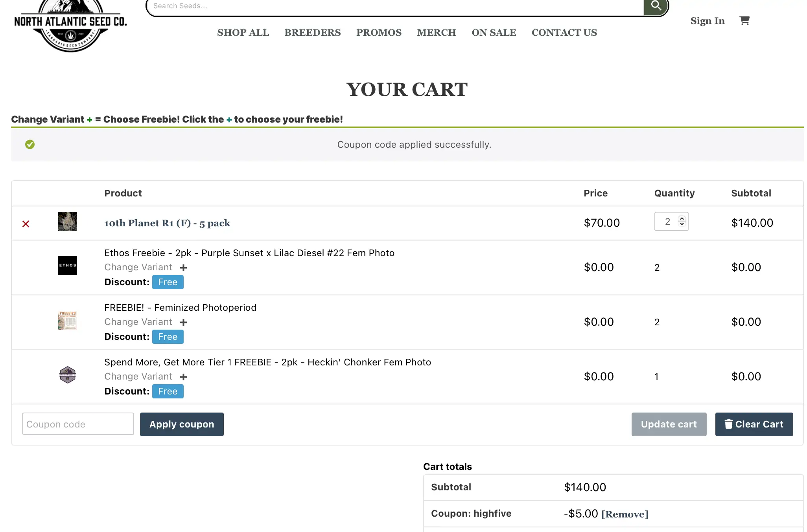
Task: Expand Change Variant plus for Heckin' Chonker freebie
Action: (x=183, y=377)
